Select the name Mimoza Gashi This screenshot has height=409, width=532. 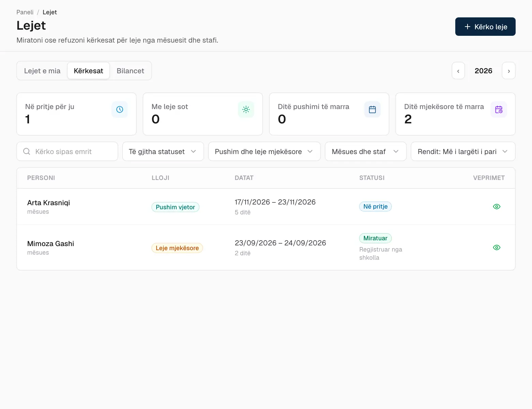[x=50, y=244]
